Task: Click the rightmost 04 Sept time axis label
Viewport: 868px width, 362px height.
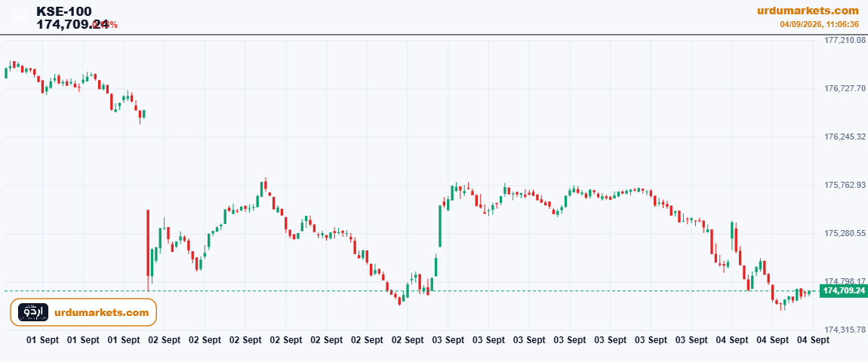Action: tap(813, 340)
